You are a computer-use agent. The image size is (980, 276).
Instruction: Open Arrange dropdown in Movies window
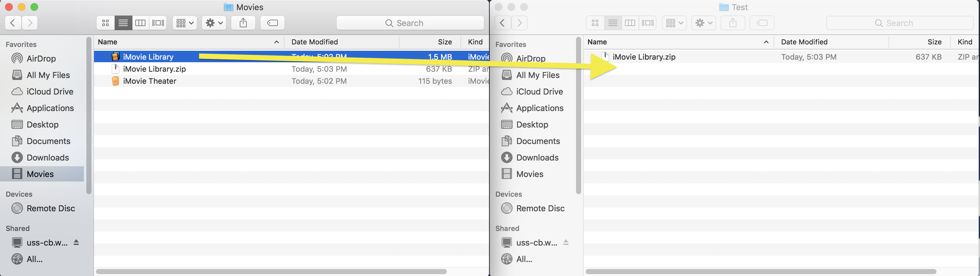coord(185,23)
